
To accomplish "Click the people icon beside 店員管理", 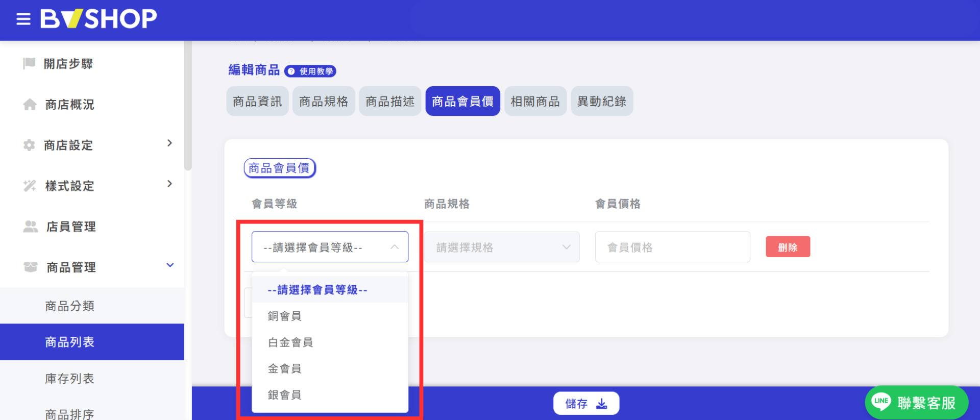I will point(31,227).
